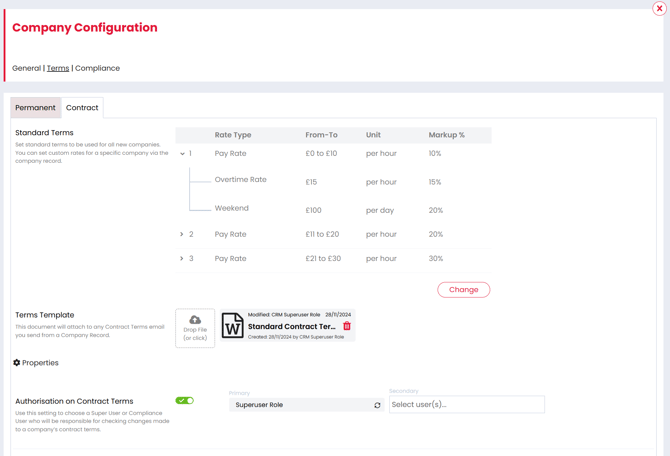Viewport: 670px width, 456px height.
Task: Open the Primary Superuser Role dropdown
Action: (306, 405)
